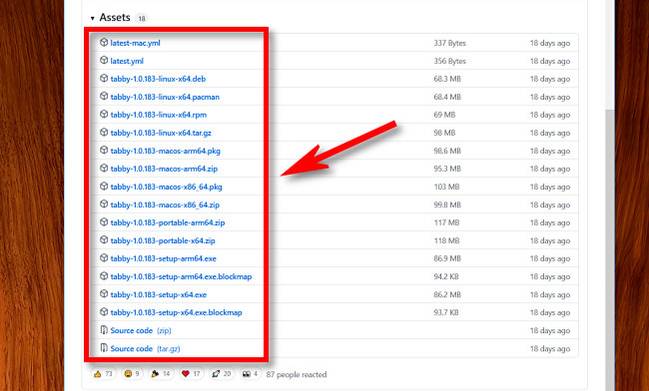Download tabby-1.0.183-portable-x64.zip
649x391 pixels.
coord(163,241)
